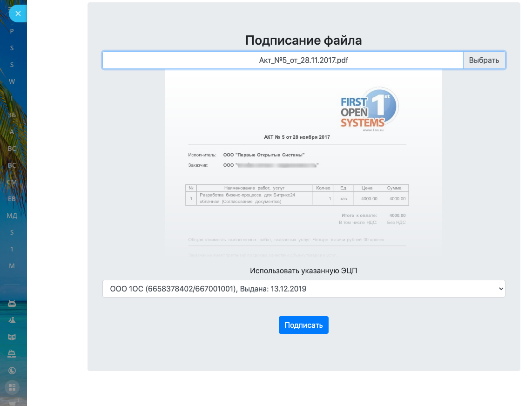Click the First Open Systems logo in preview
This screenshot has height=406, width=532.
[370, 109]
